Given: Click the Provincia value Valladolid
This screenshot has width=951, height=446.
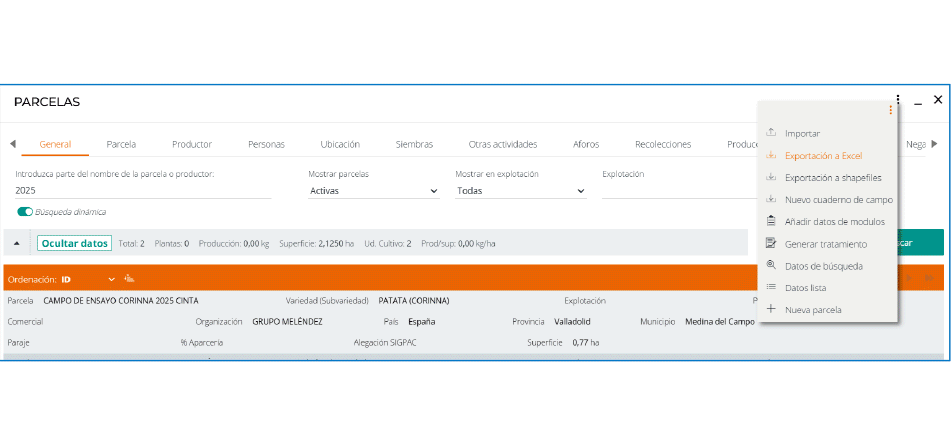Looking at the screenshot, I should pos(573,322).
